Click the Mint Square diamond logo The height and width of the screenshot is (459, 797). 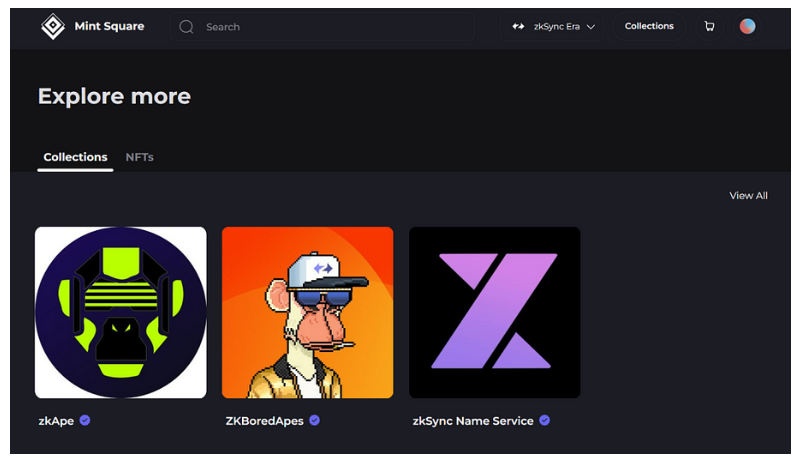point(53,26)
